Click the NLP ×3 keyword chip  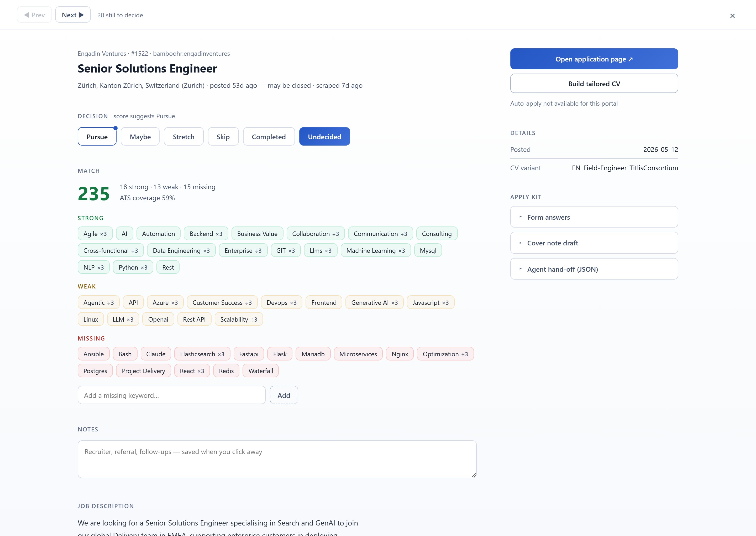(x=94, y=267)
